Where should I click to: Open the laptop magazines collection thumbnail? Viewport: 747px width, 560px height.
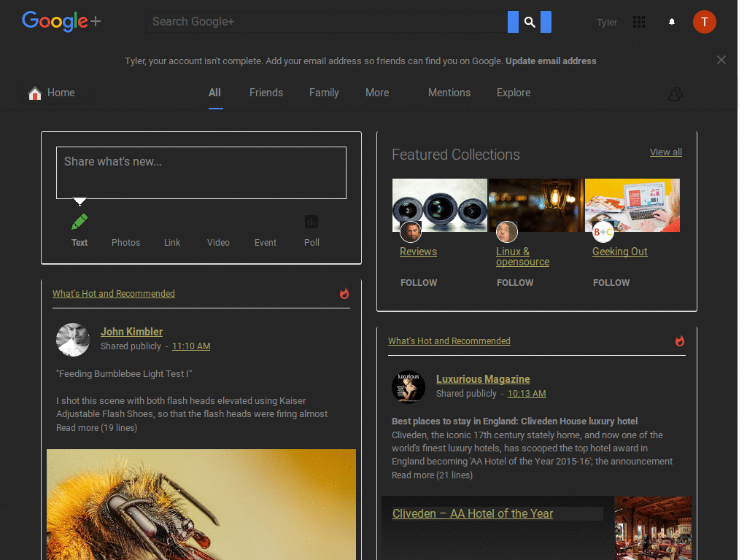point(632,205)
